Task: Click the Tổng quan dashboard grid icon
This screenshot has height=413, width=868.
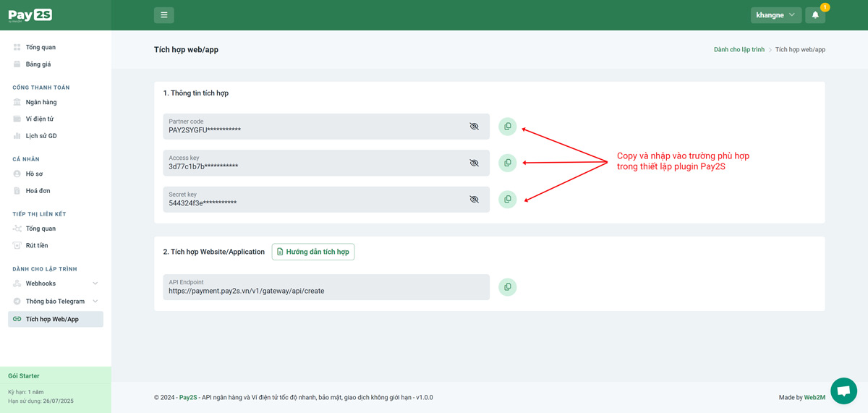Action: coord(17,47)
